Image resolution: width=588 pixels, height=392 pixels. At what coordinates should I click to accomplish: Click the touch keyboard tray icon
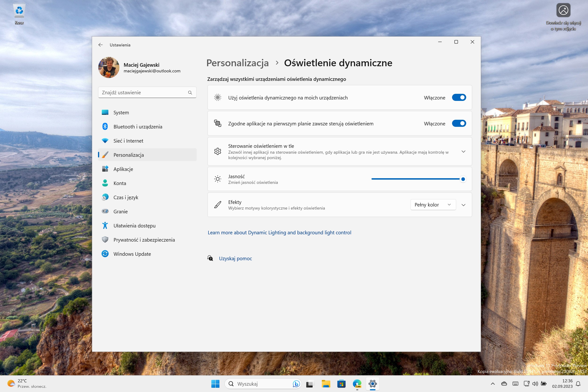click(x=515, y=384)
